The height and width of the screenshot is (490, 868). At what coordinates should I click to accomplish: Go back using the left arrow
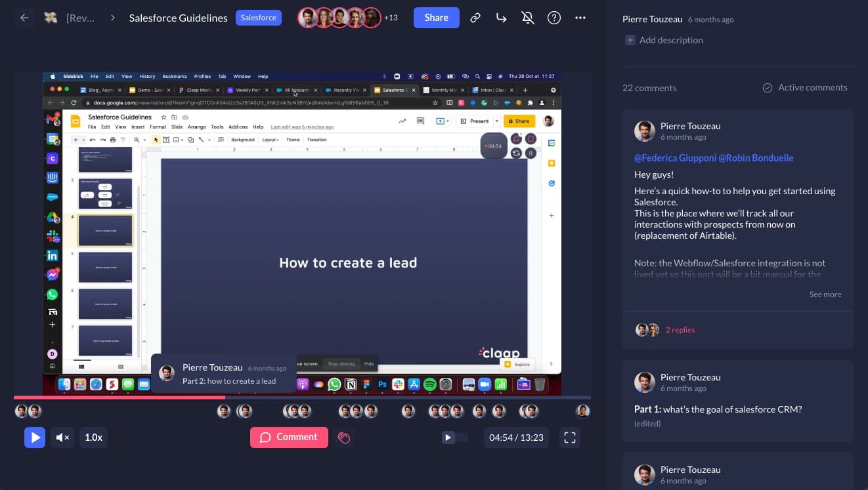coord(24,18)
